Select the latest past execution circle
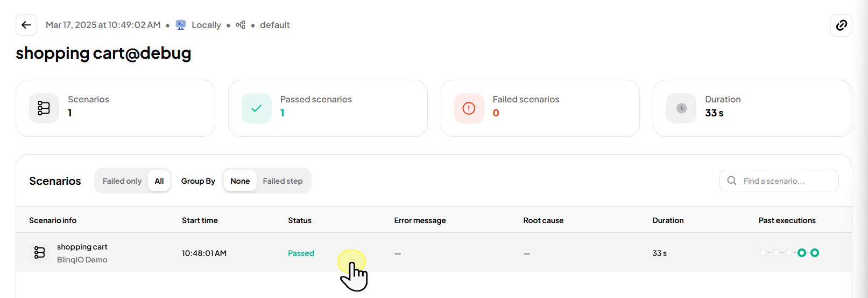Screen dimensions: 868x298 [x=815, y=253]
